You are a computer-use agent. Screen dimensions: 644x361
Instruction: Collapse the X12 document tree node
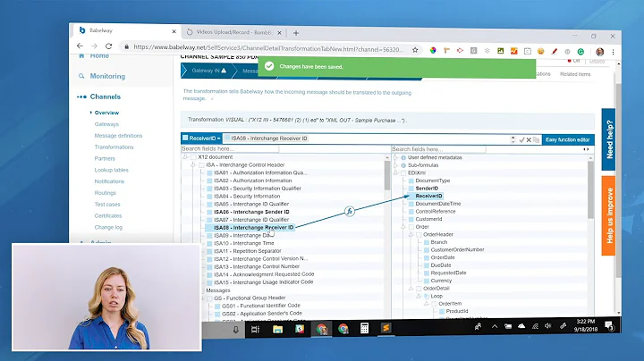(x=186, y=156)
